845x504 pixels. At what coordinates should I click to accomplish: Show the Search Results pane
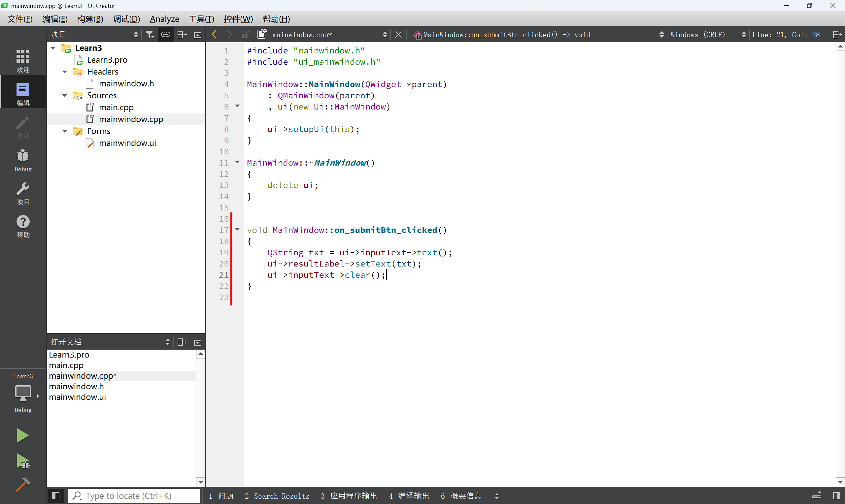click(277, 496)
